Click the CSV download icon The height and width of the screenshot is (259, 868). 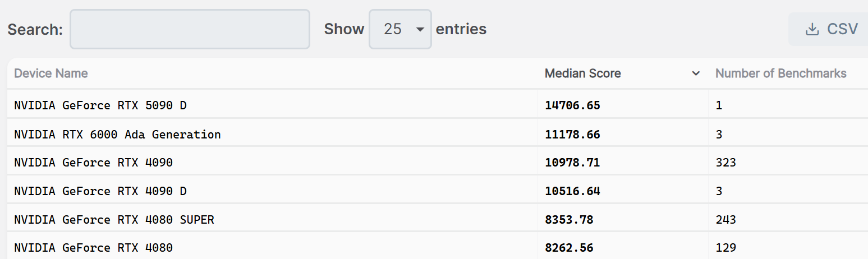pyautogui.click(x=812, y=29)
